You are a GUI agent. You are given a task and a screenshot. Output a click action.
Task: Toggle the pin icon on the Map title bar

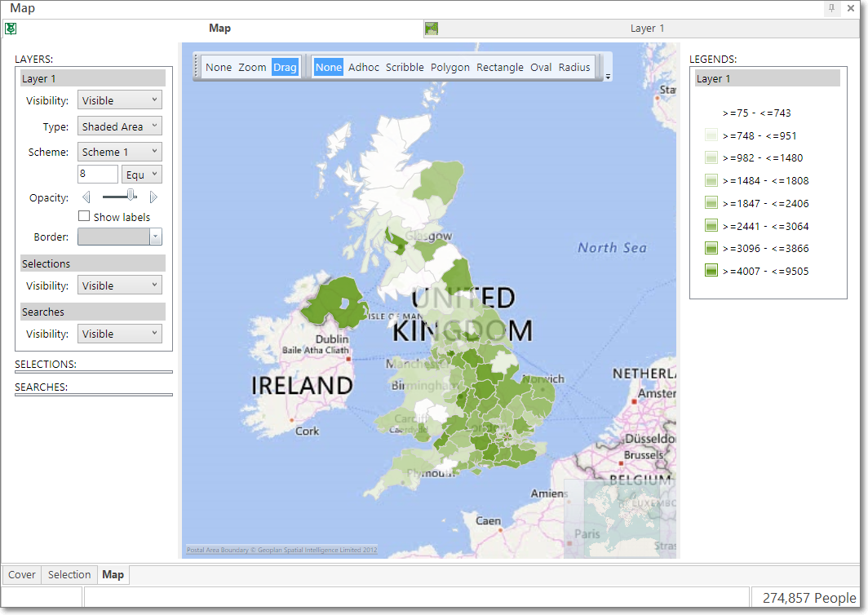(831, 8)
